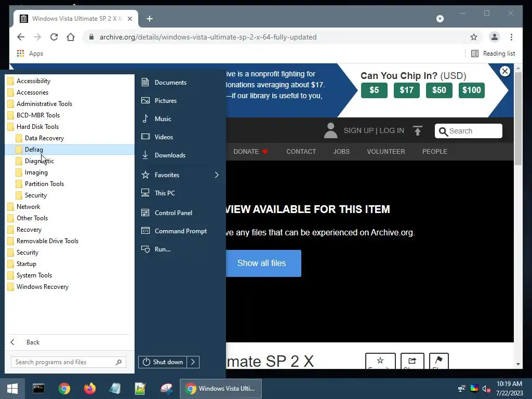This screenshot has height=399, width=532.
Task: Click the Shut down button
Action: point(162,362)
